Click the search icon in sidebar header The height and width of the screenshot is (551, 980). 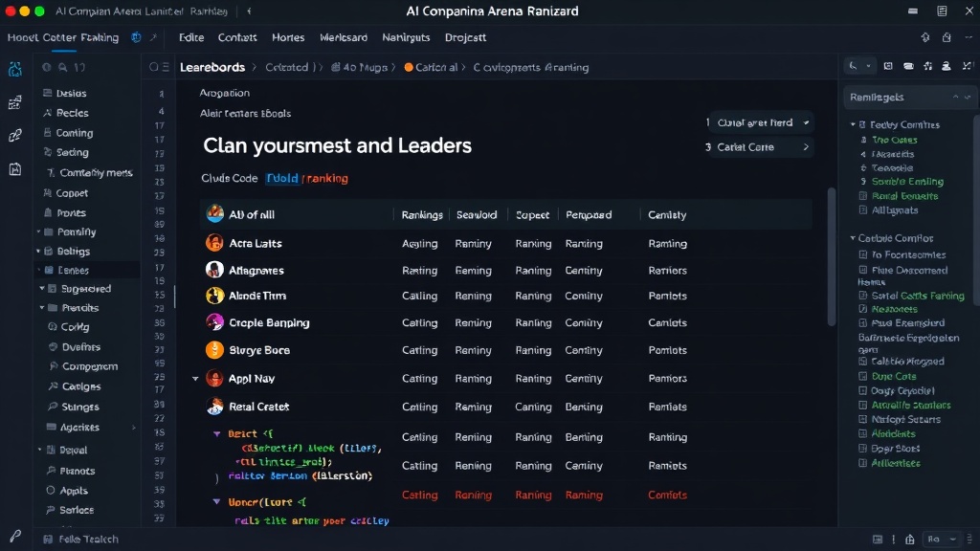point(62,68)
